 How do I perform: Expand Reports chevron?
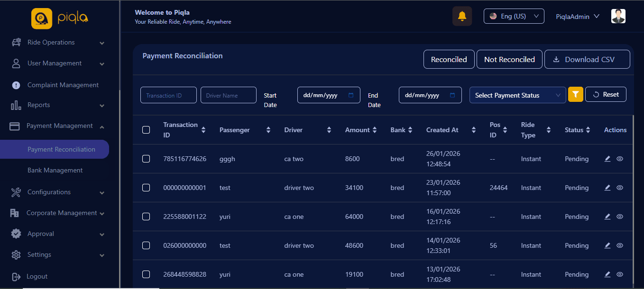tap(102, 106)
